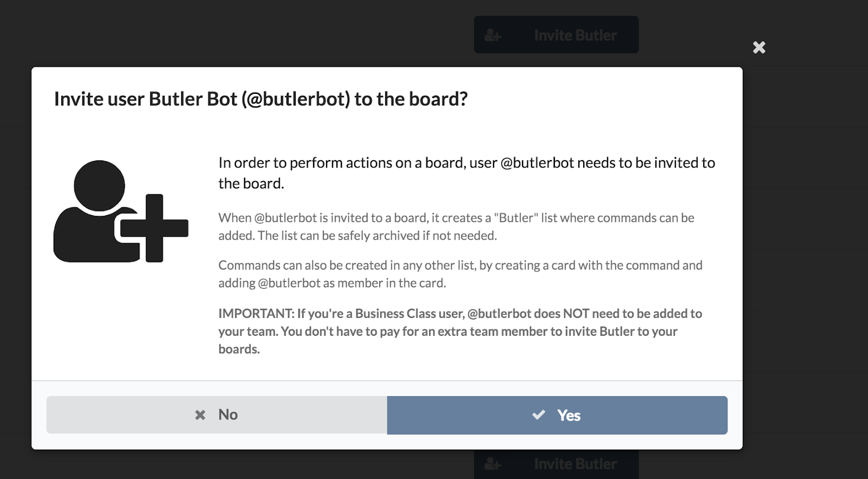
Task: Click the dimmed Invite Butler button below dialog
Action: point(556,464)
